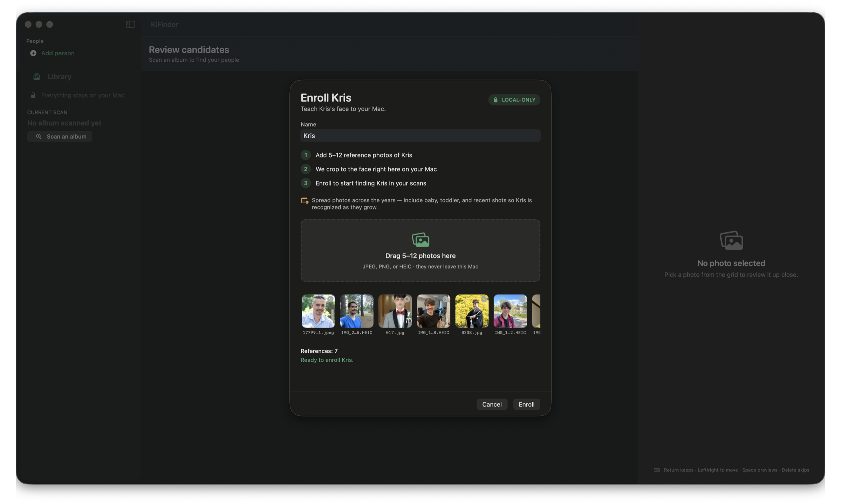This screenshot has width=841, height=504.
Task: Remove reference photo 0238.jpg
Action: tap(484, 299)
